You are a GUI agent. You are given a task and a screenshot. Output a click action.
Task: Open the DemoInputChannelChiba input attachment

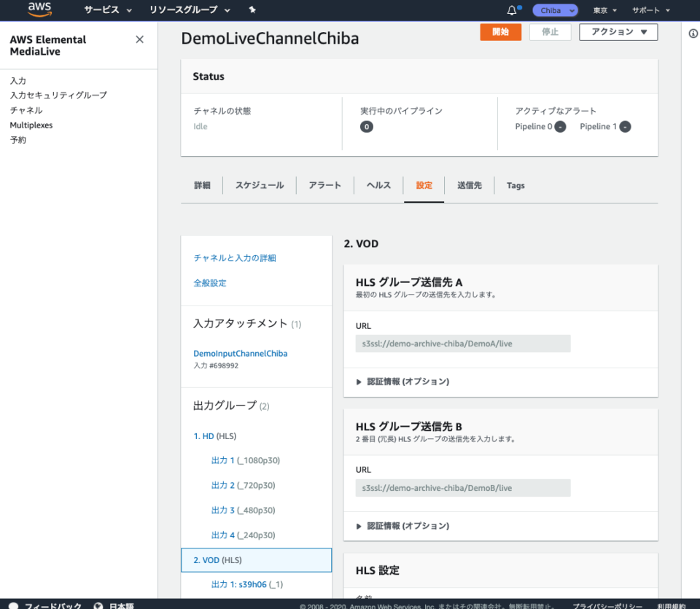pos(240,354)
